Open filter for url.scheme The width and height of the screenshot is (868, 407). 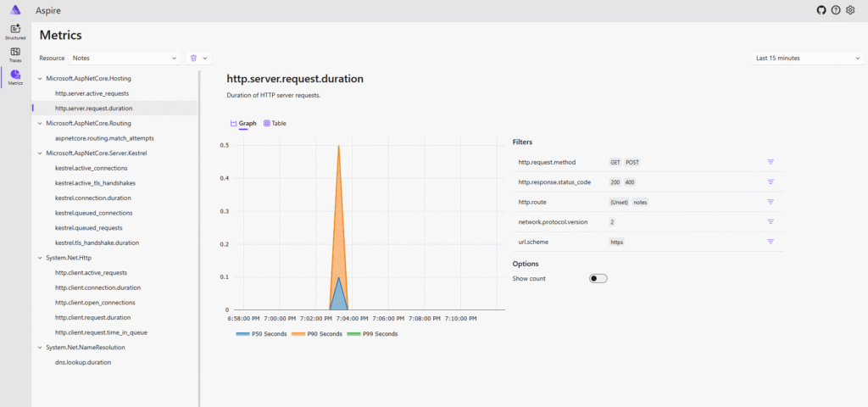(x=770, y=242)
